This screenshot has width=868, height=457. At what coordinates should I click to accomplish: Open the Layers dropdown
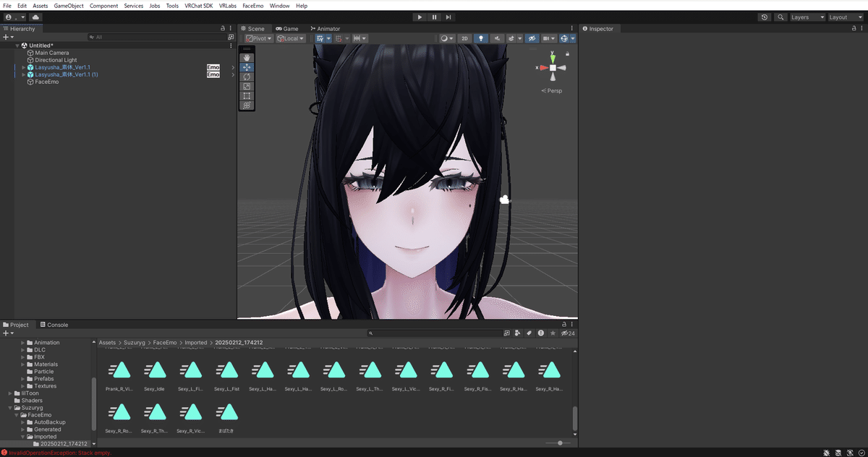click(x=807, y=17)
